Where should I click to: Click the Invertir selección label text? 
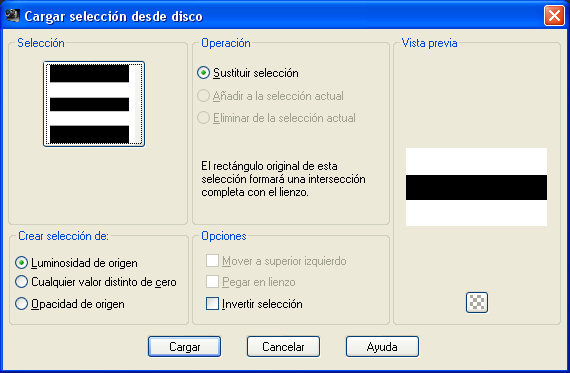(x=262, y=304)
